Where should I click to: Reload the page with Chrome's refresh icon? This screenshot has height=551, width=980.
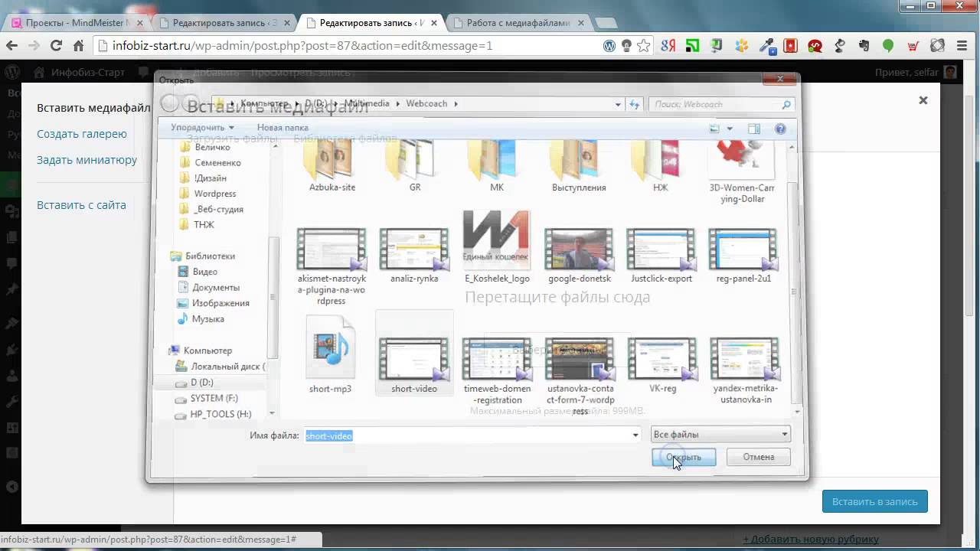tap(56, 46)
